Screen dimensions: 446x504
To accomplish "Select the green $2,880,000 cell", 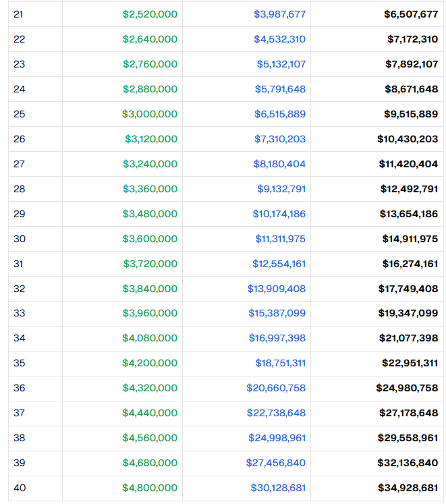I will pos(150,89).
